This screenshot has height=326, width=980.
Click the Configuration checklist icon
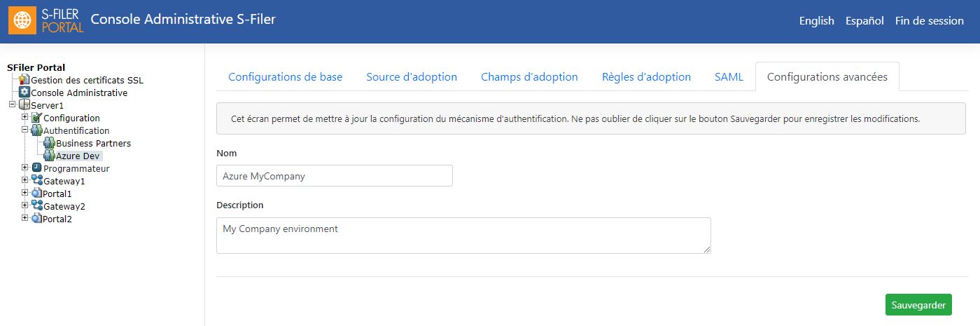pos(37,118)
